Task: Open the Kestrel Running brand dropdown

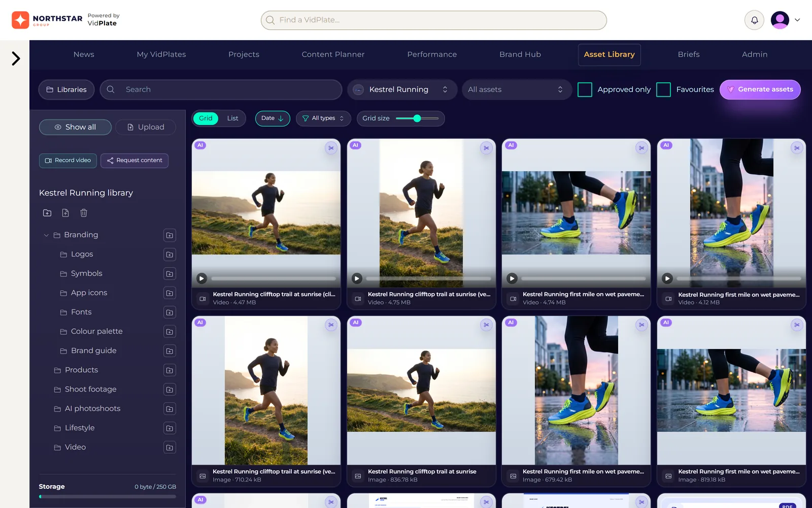Action: pyautogui.click(x=402, y=89)
